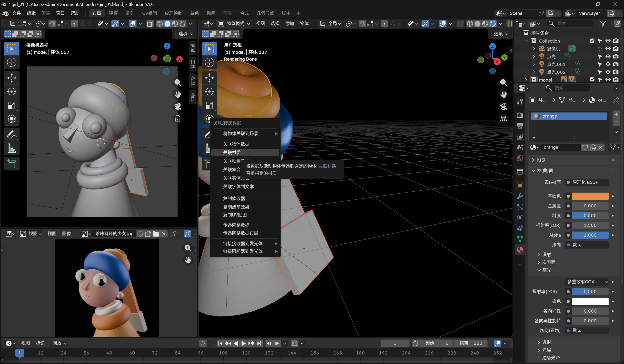Image resolution: width=624 pixels, height=364 pixels.
Task: Click the play animation button
Action: coord(243,343)
